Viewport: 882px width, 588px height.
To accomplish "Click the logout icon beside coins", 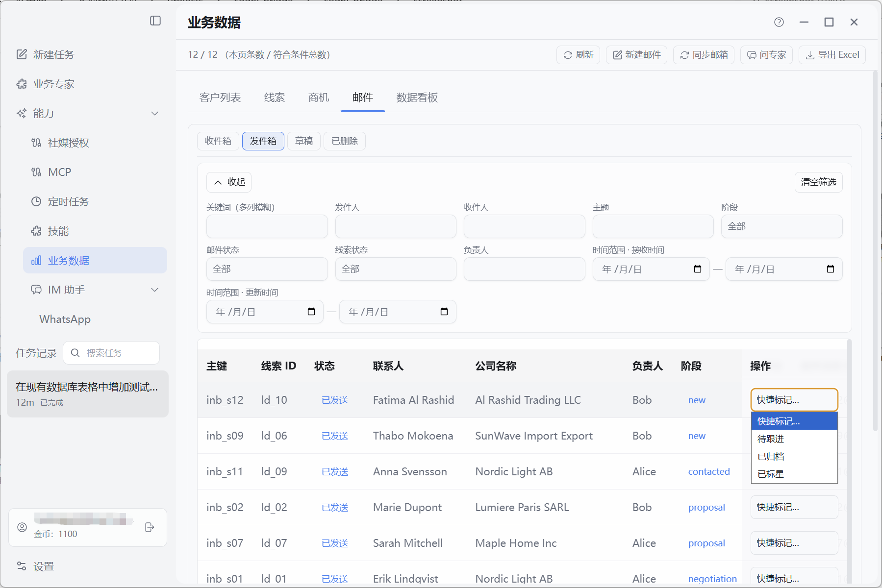I will click(150, 527).
